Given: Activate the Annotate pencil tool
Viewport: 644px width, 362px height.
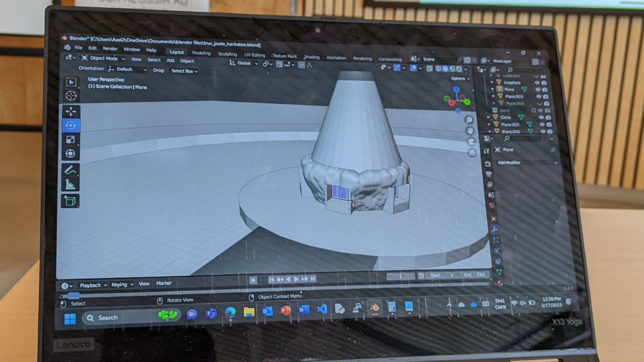Looking at the screenshot, I should coord(71,170).
